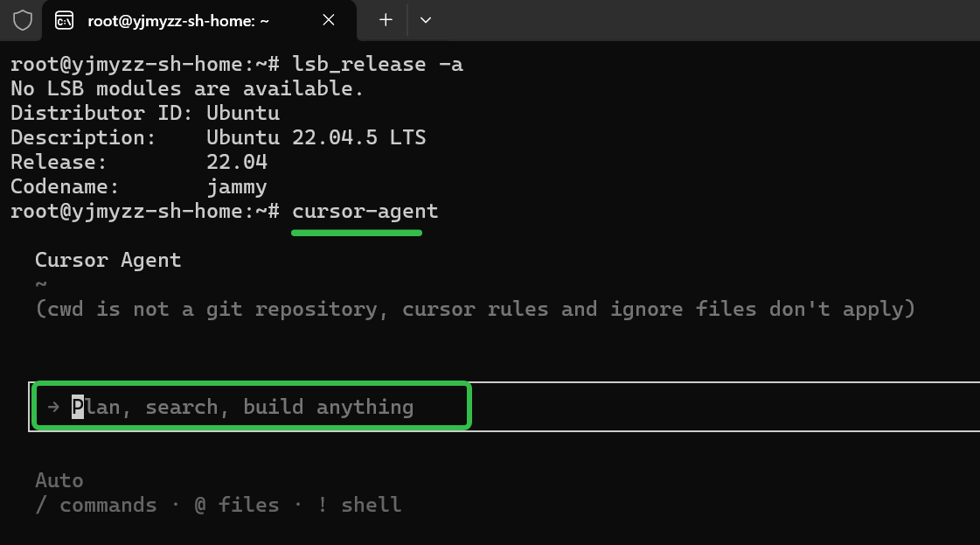This screenshot has height=545, width=980.
Task: Click the 'Auto' model label
Action: click(59, 480)
